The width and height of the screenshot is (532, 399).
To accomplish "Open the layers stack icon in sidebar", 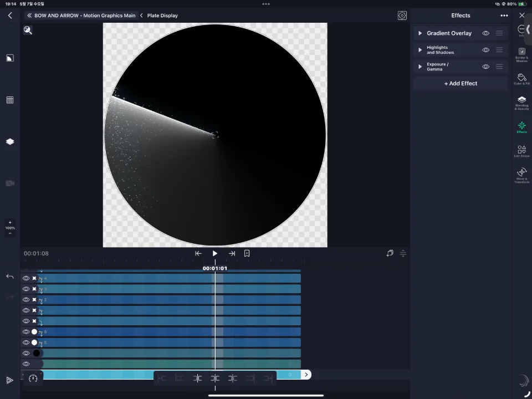I will pos(10,141).
